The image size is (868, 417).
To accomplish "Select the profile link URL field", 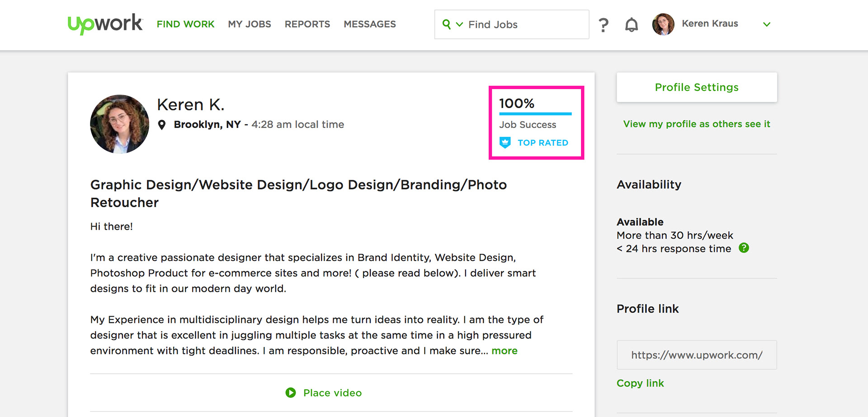I will pyautogui.click(x=697, y=355).
